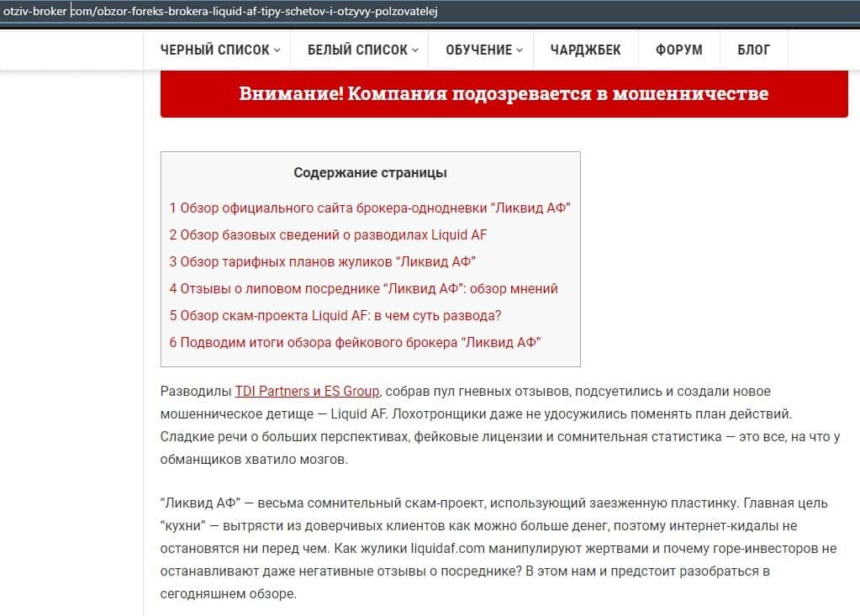Screen dimensions: 860x616
Task: Jump to section 5 Обзор скам-проекта Liquid AF
Action: 335,316
